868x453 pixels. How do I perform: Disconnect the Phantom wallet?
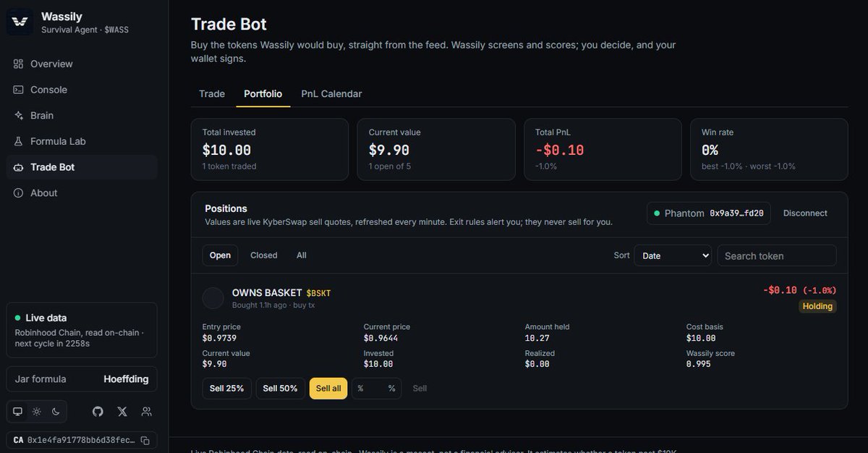[805, 213]
